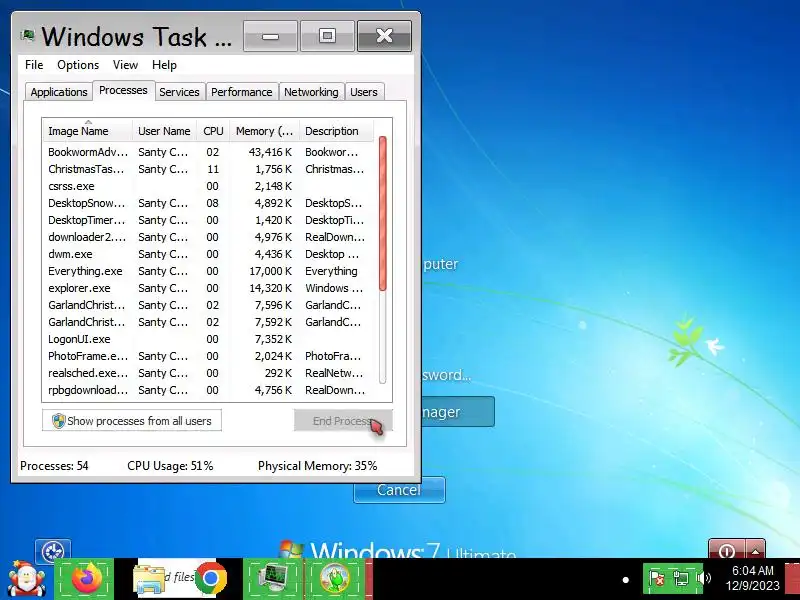Open the volume speaker tray icon

[704, 579]
